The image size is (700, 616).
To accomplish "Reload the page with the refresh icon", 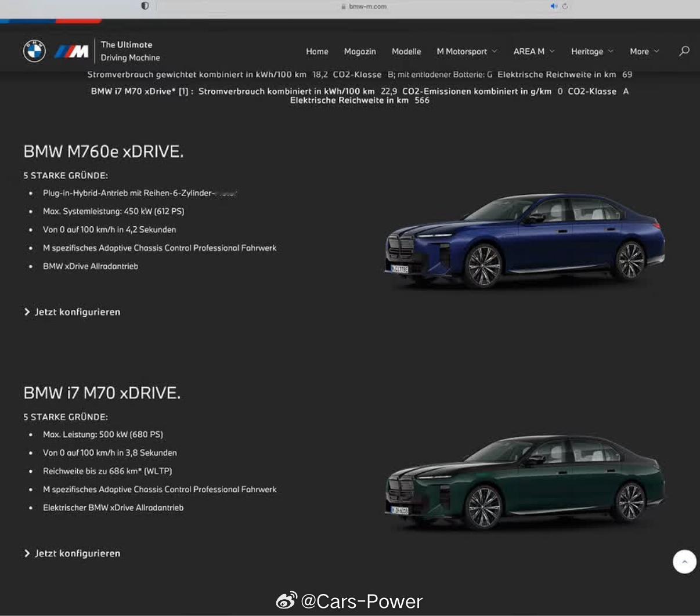I will tap(565, 6).
